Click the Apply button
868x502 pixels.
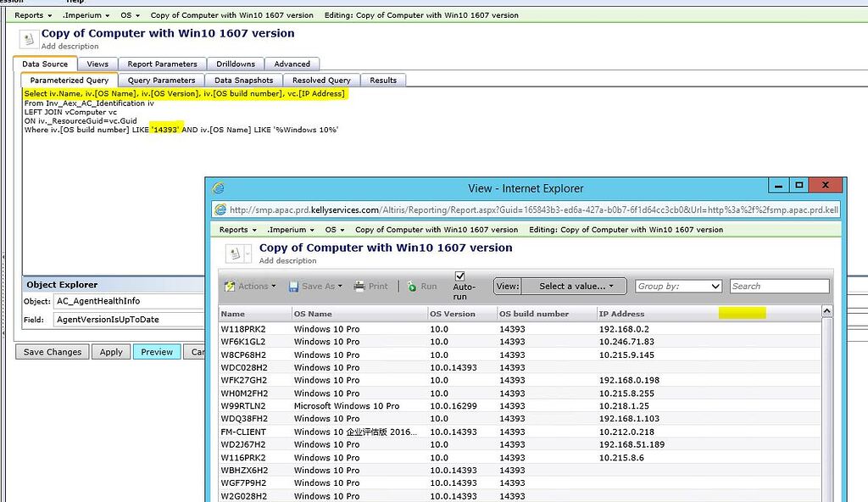click(x=110, y=351)
